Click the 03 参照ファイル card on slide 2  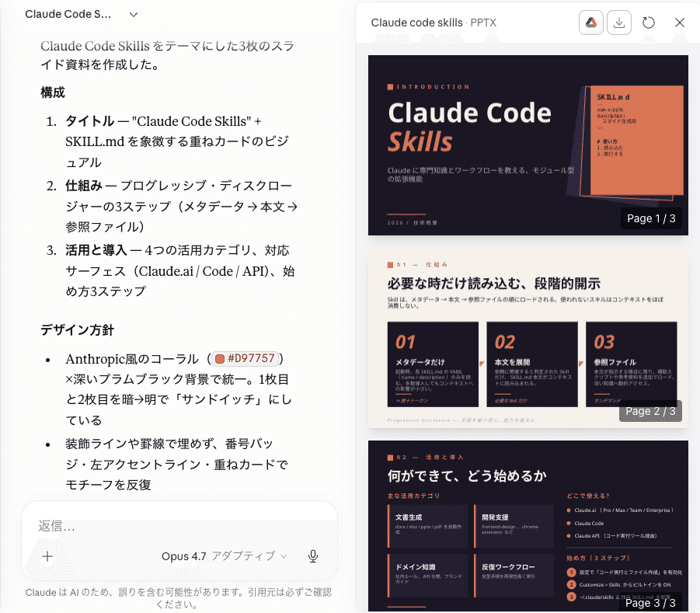pyautogui.click(x=632, y=364)
